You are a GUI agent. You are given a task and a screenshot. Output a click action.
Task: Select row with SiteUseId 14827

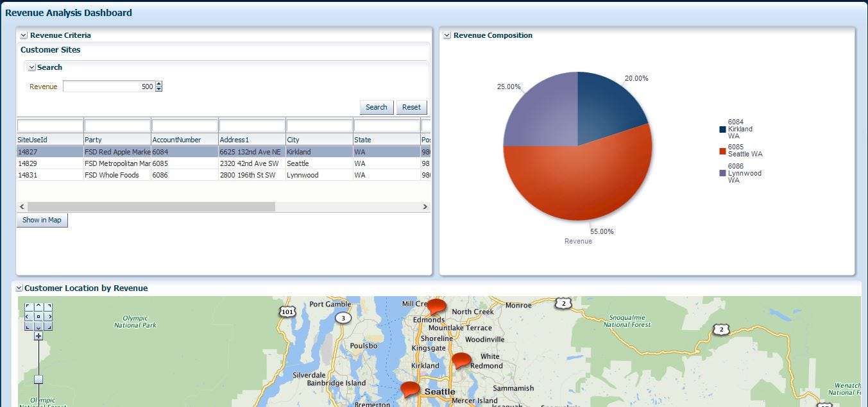coord(223,152)
